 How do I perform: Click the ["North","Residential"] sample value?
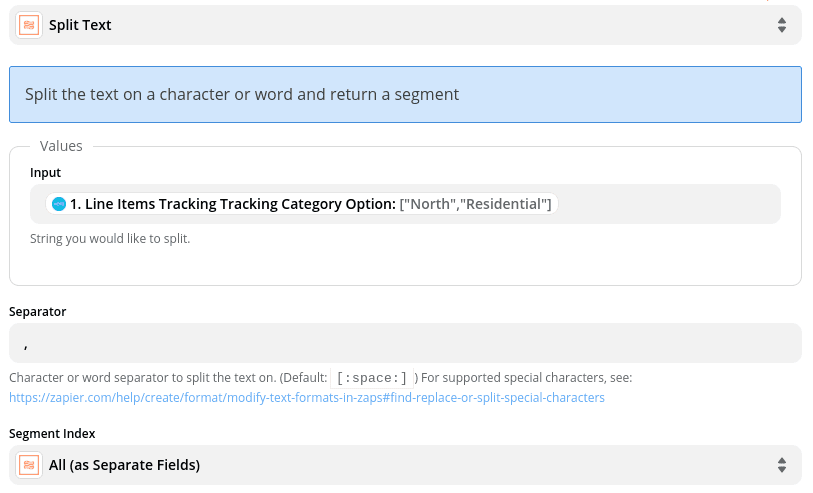pos(475,204)
